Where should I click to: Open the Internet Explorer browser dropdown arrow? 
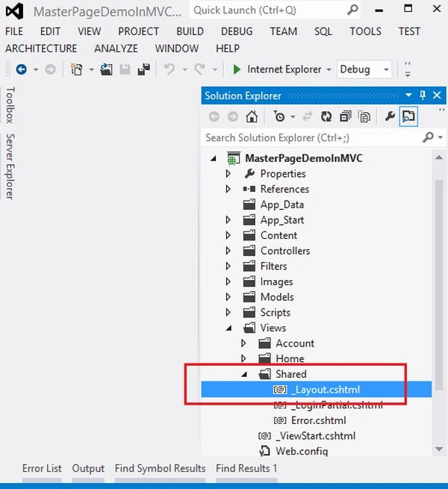(x=329, y=69)
